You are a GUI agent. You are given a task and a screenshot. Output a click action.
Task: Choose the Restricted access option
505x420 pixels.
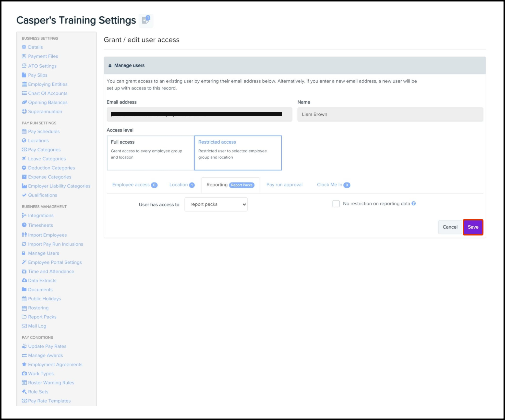(x=238, y=153)
